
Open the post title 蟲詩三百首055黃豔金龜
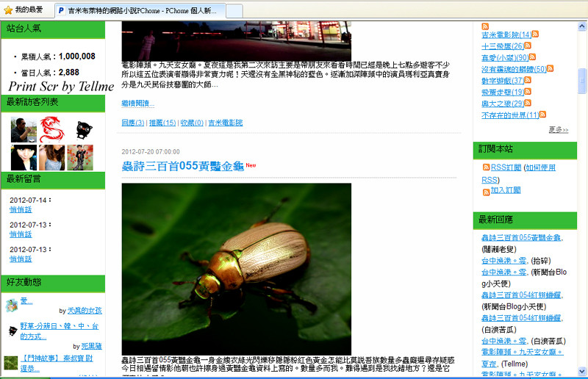click(183, 166)
